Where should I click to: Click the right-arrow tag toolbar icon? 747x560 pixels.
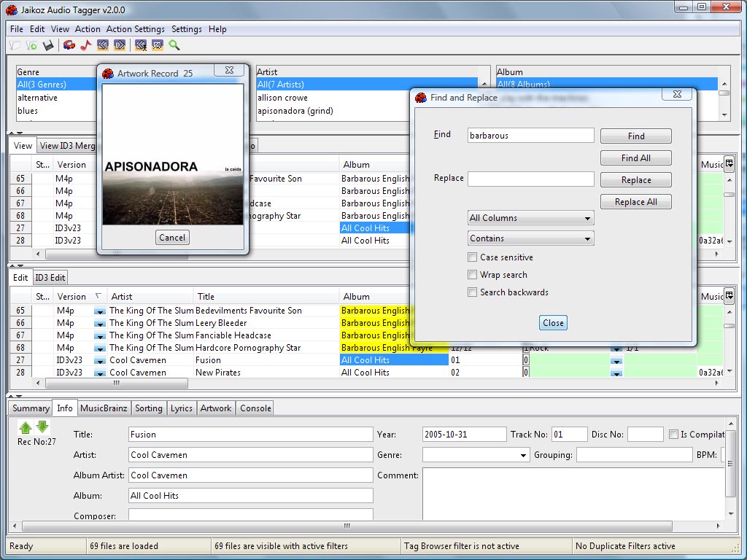click(x=119, y=45)
